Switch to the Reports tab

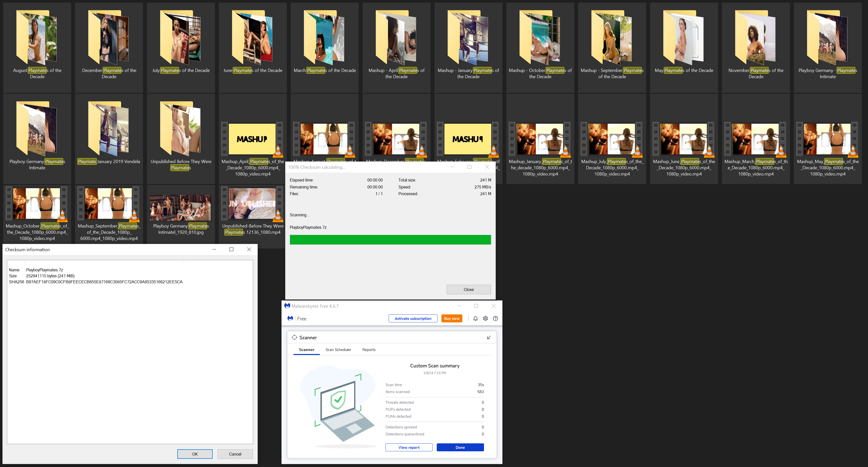tap(369, 350)
